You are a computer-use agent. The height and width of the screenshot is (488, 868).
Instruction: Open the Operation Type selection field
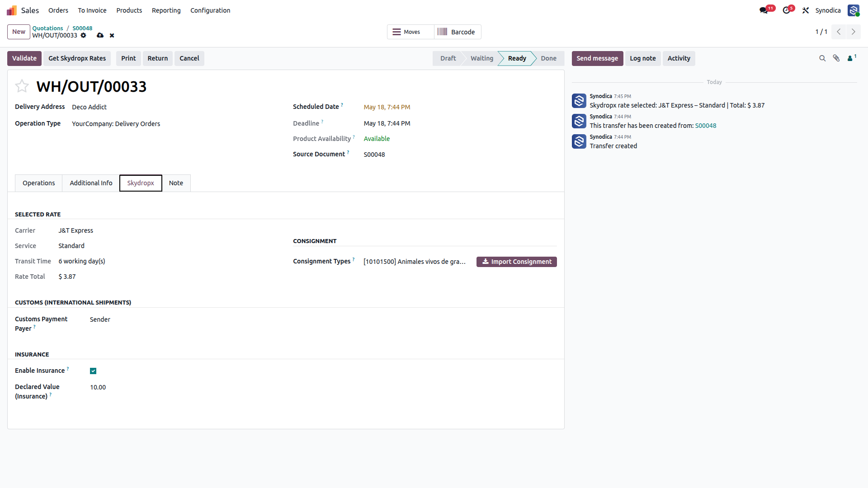point(175,124)
